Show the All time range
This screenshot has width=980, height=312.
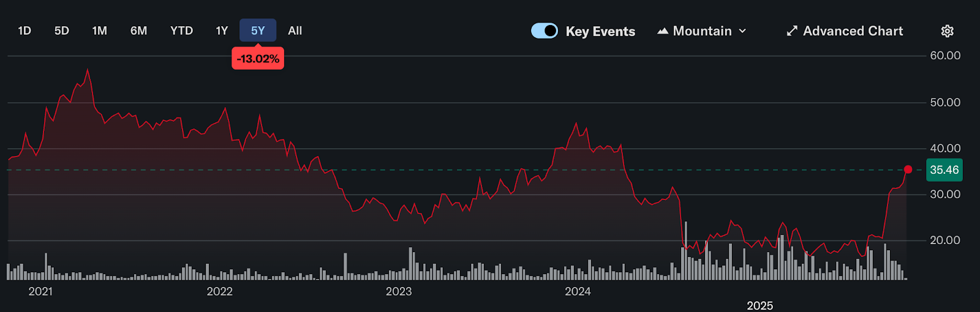click(295, 31)
